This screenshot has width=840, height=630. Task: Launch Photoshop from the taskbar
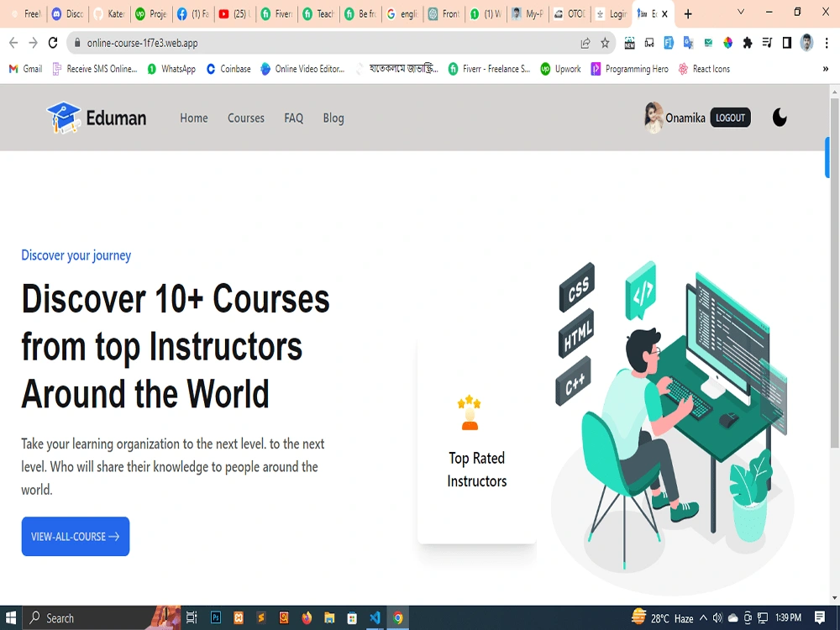216,618
